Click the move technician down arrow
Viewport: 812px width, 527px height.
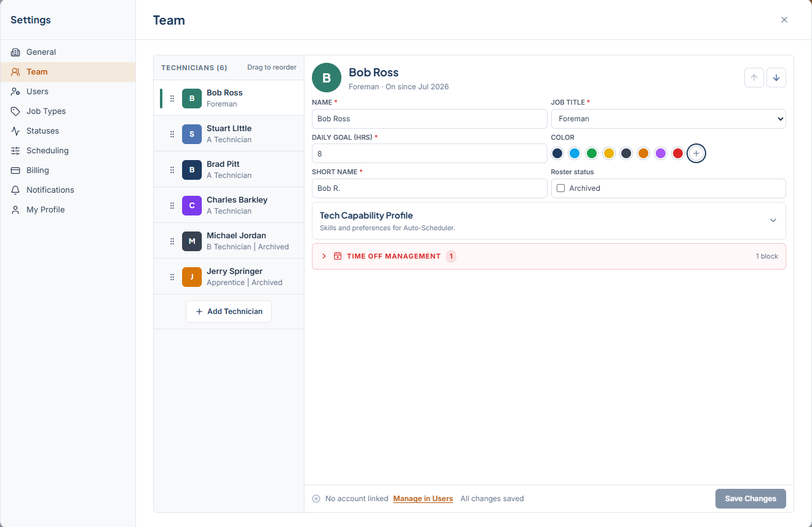pyautogui.click(x=776, y=78)
